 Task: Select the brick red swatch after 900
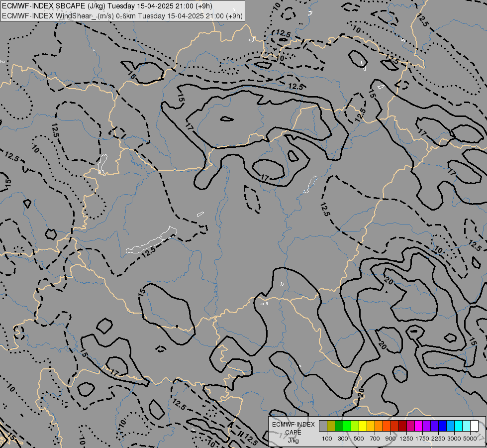click(395, 426)
